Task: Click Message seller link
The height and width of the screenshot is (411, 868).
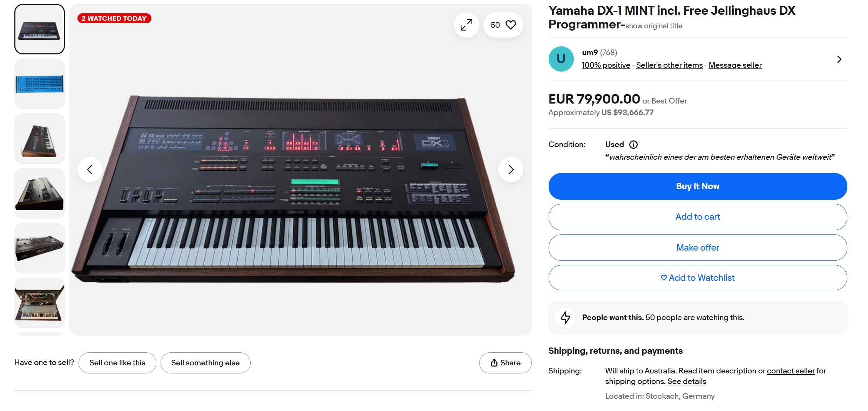Action: coord(735,65)
